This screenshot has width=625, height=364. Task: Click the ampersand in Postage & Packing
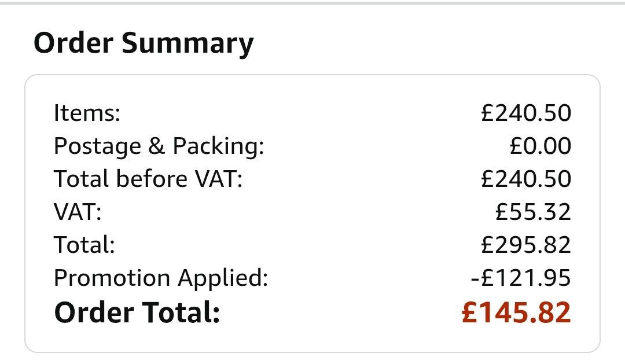pos(156,146)
